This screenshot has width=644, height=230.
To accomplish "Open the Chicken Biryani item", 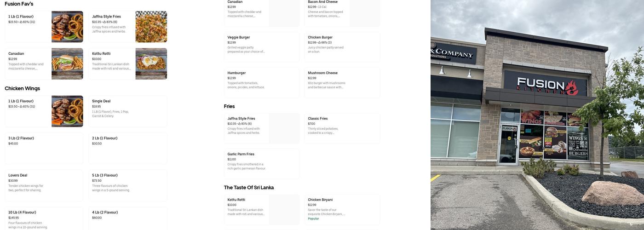I will click(x=342, y=209).
